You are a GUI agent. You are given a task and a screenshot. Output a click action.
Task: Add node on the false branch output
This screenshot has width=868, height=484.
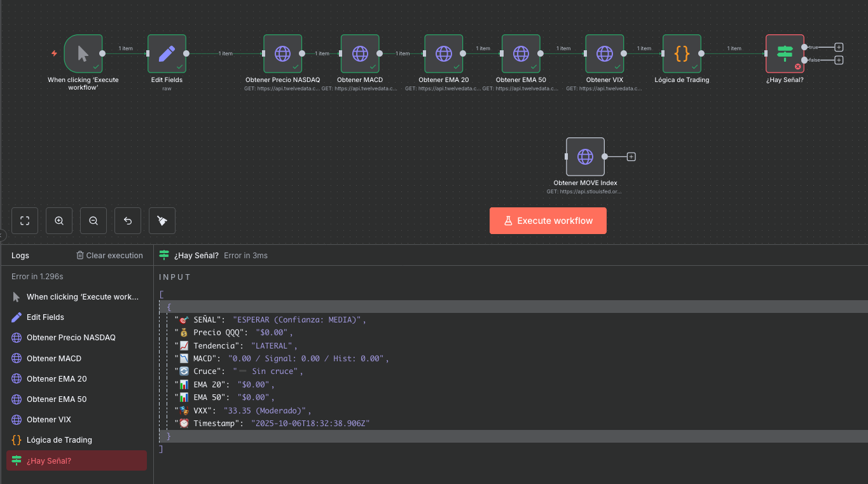point(839,60)
